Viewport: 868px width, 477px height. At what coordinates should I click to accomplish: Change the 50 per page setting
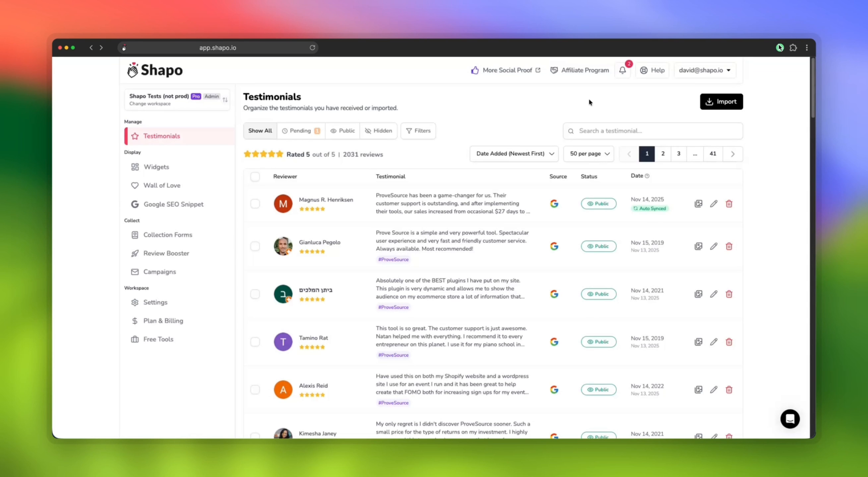click(x=588, y=153)
